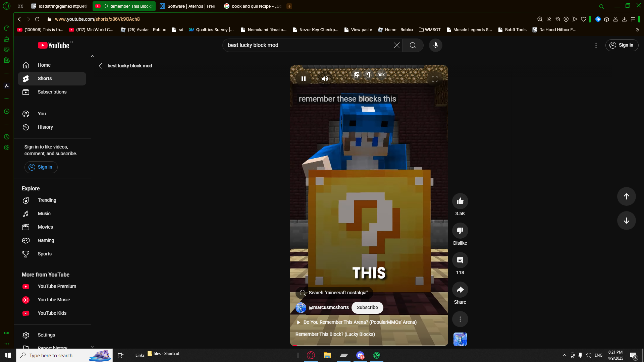Clear the search query with X
This screenshot has height=362, width=644.
pyautogui.click(x=397, y=45)
